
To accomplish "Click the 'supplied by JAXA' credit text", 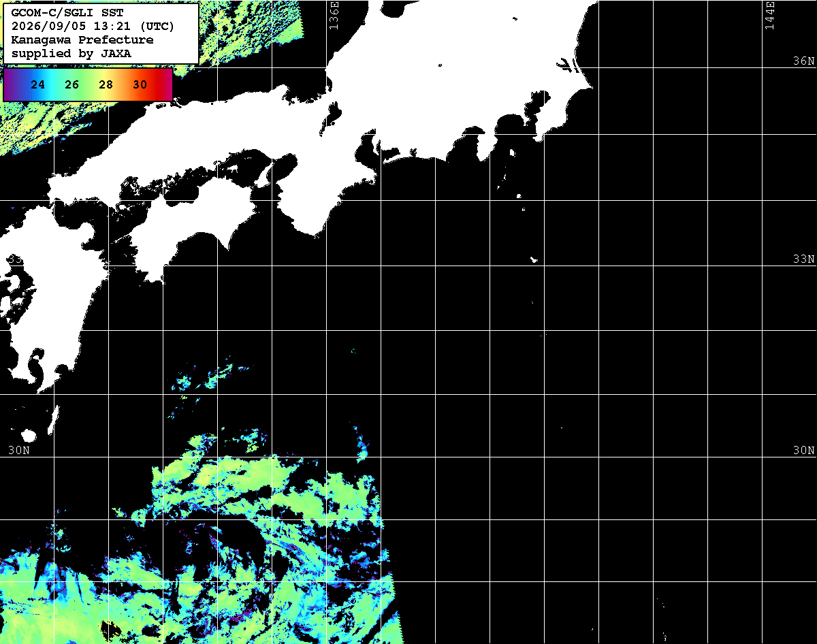I will 71,53.
